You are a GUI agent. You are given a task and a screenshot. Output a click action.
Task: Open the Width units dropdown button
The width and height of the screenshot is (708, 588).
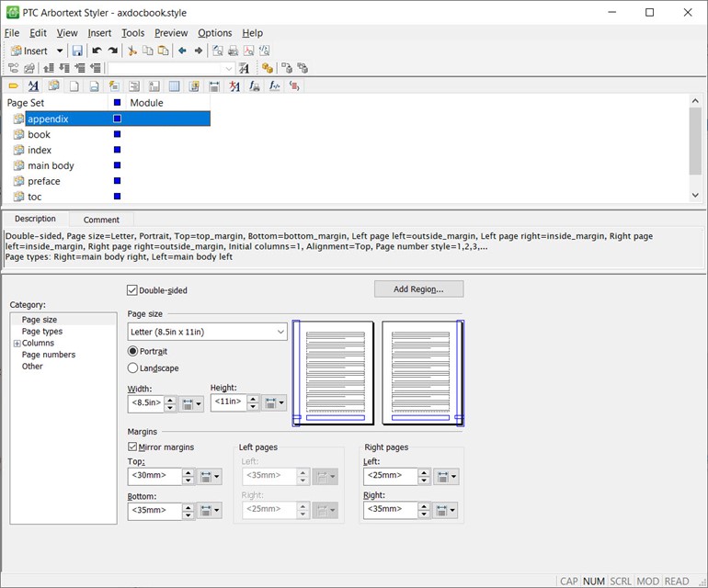(x=192, y=403)
